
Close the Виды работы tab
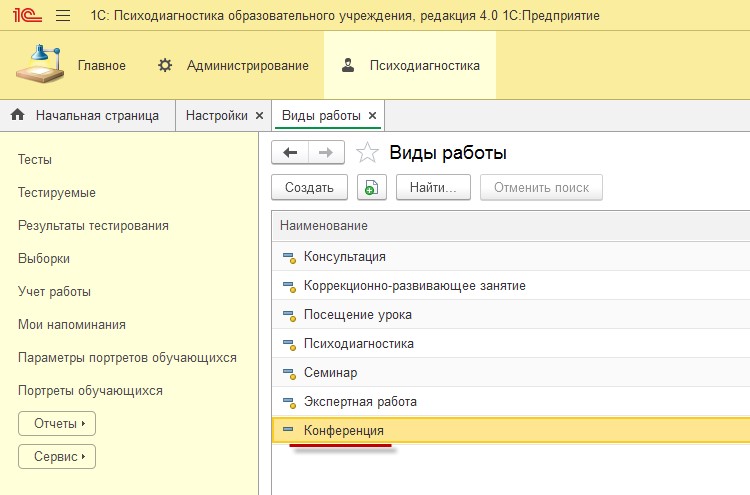(x=373, y=115)
